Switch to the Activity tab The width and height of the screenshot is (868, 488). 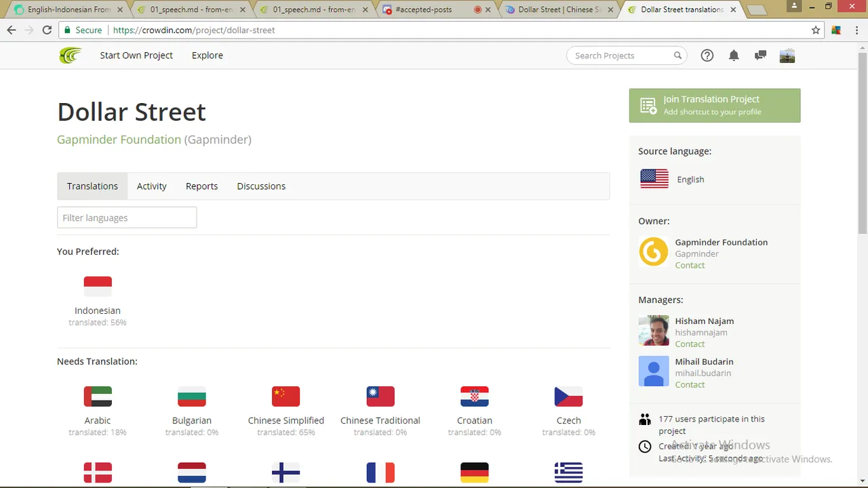pyautogui.click(x=152, y=186)
